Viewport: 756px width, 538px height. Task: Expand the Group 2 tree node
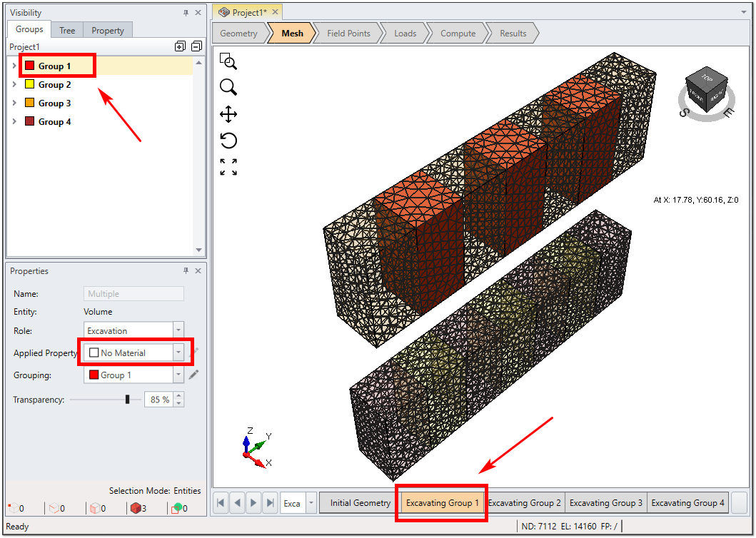pos(14,85)
